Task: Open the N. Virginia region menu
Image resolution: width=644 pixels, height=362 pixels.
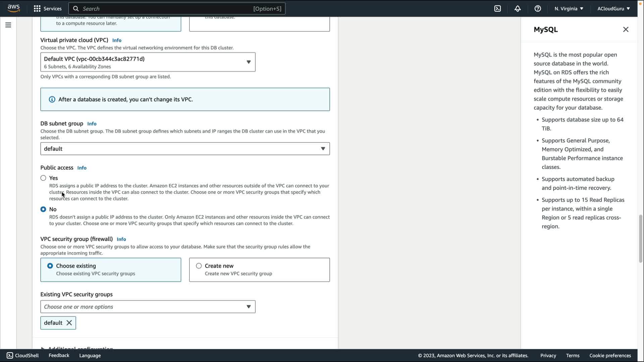Action: 569,9
